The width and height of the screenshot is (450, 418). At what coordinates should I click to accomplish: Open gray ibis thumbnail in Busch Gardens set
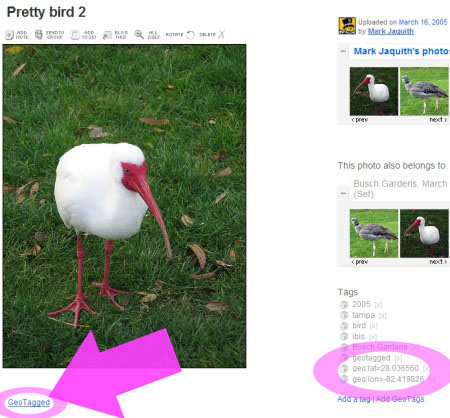click(374, 233)
